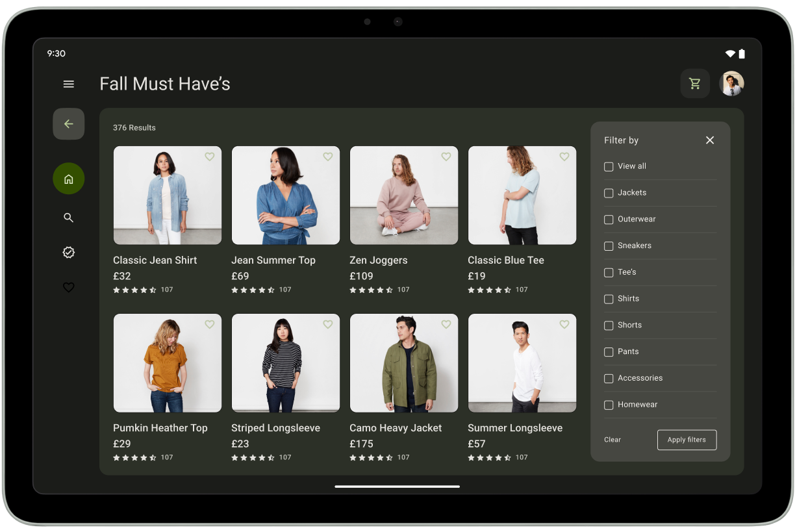Favorite the Classic Blue Tee
The height and width of the screenshot is (532, 795).
coord(564,157)
